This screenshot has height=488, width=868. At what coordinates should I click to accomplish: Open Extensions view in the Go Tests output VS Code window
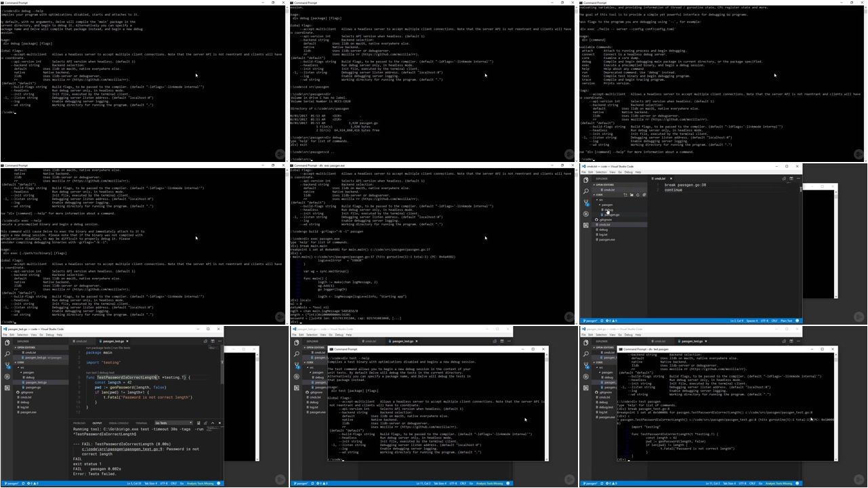[7, 388]
